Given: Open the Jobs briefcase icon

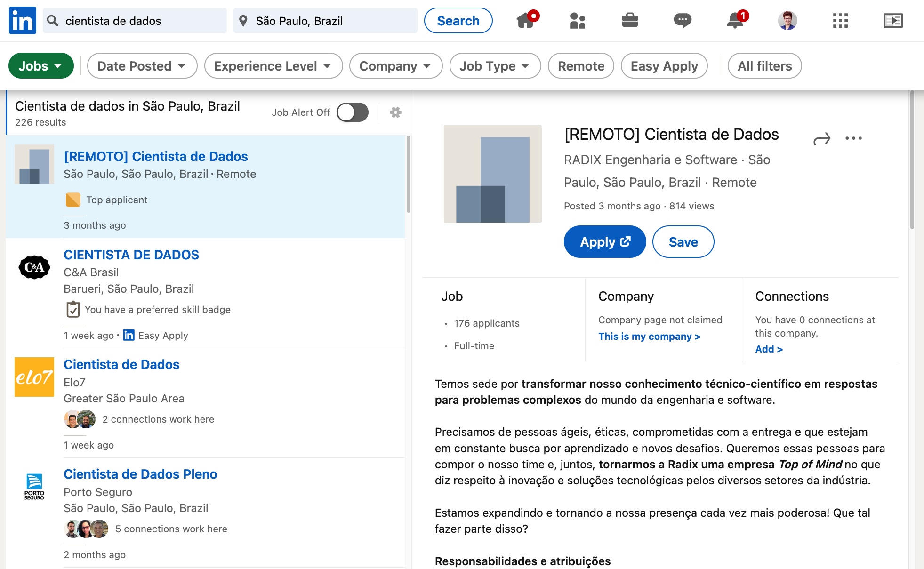Looking at the screenshot, I should tap(630, 20).
